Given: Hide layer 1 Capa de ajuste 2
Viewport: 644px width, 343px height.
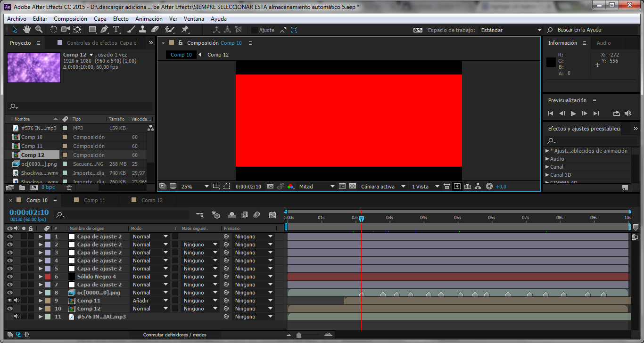Looking at the screenshot, I should (10, 237).
